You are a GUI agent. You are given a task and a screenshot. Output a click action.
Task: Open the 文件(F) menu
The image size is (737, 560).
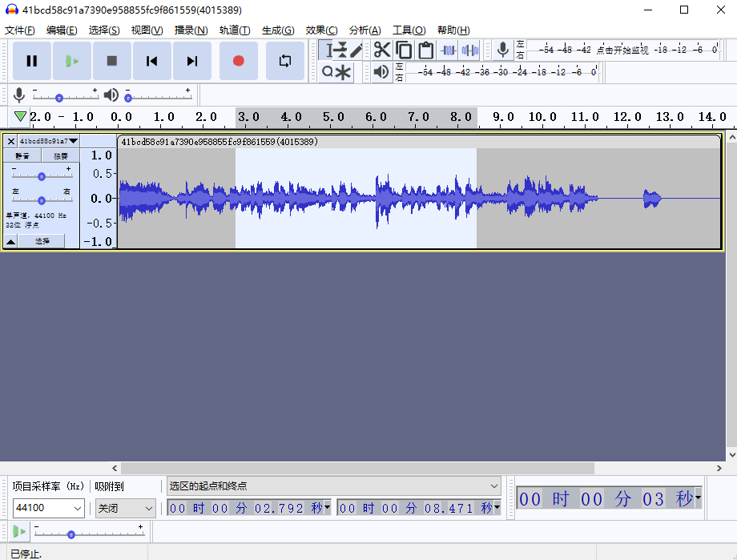tap(20, 30)
